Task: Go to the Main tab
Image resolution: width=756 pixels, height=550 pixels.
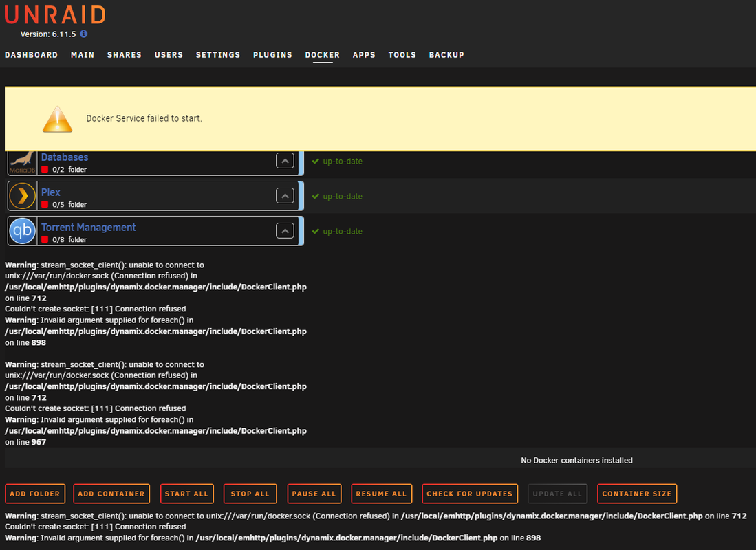Action: (83, 55)
